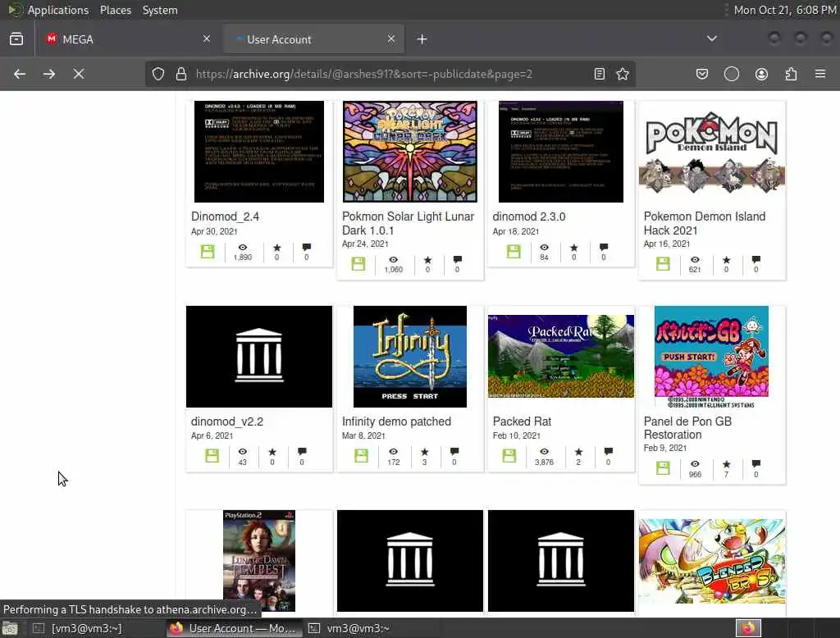Open Blender Bros thumbnail
The height and width of the screenshot is (638, 840).
(711, 561)
